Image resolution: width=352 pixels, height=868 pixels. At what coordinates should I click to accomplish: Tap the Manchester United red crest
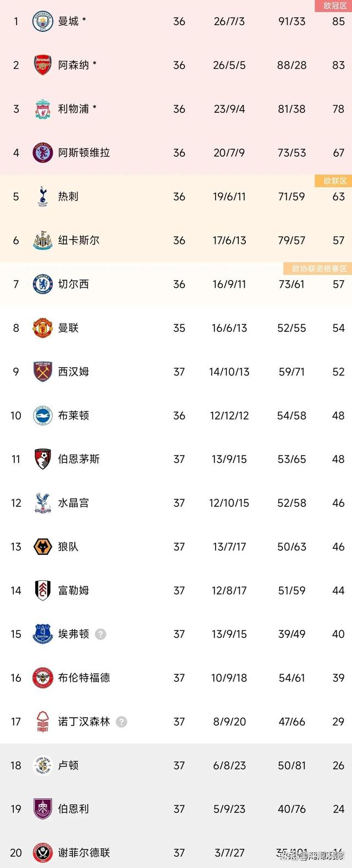(42, 327)
